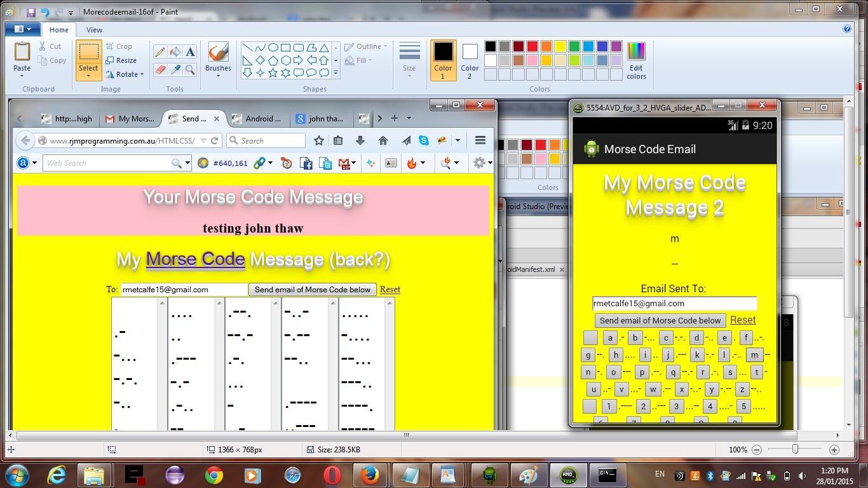Click the Resize button
This screenshot has width=868, height=488.
(x=121, y=60)
